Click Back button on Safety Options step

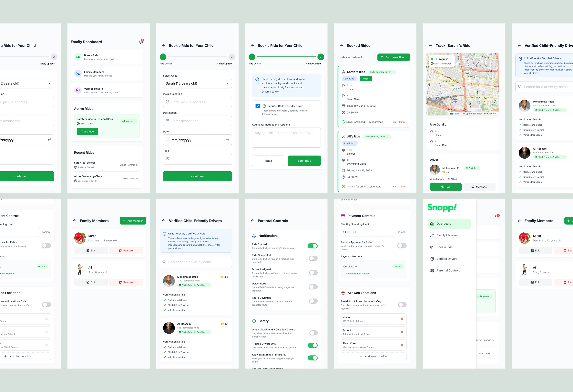[x=269, y=161]
